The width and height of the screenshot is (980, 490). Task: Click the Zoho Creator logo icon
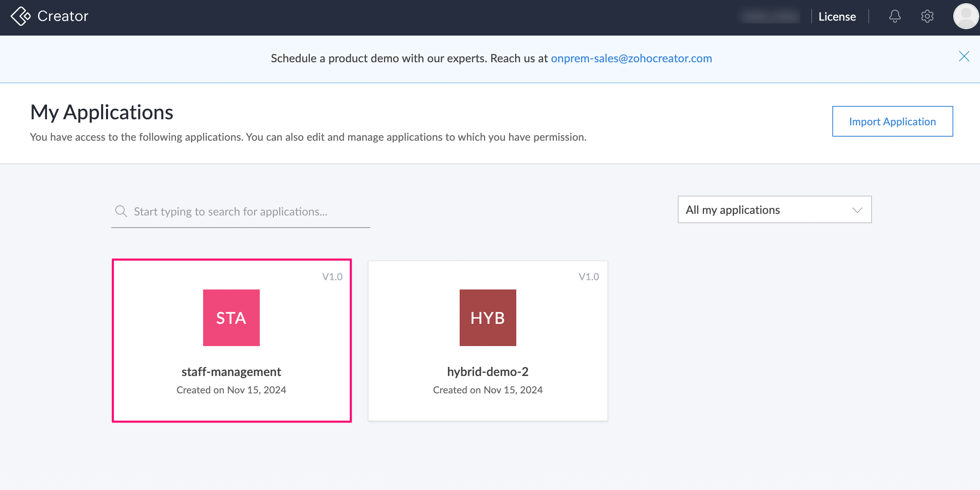[x=20, y=16]
